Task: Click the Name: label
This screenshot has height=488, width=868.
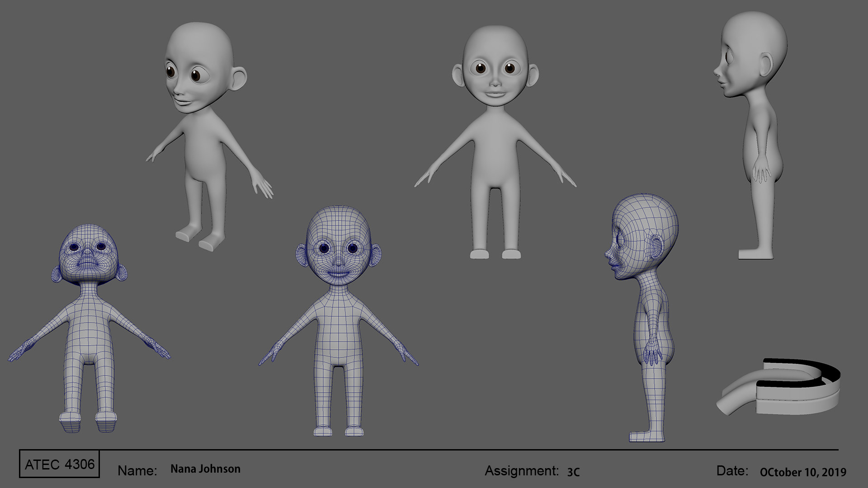Action: point(137,471)
